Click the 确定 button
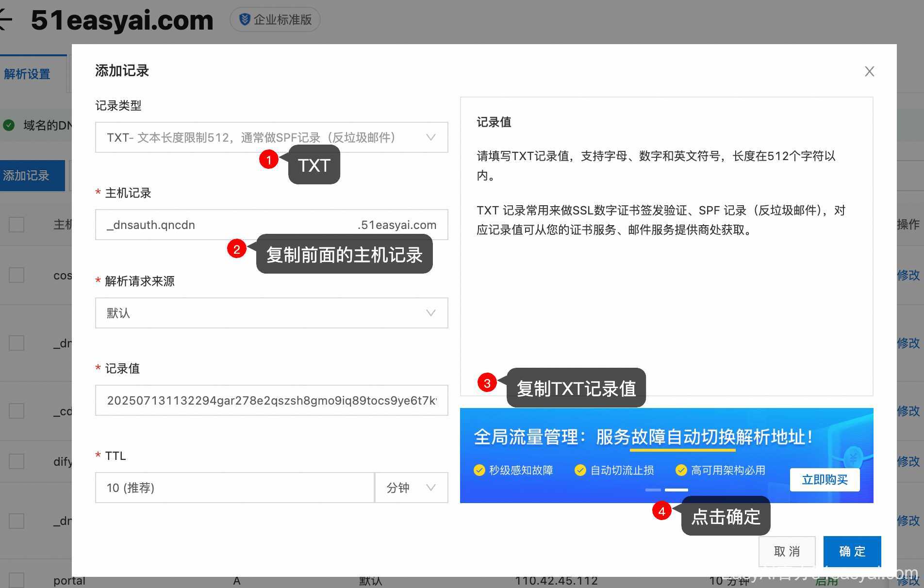 click(x=852, y=551)
